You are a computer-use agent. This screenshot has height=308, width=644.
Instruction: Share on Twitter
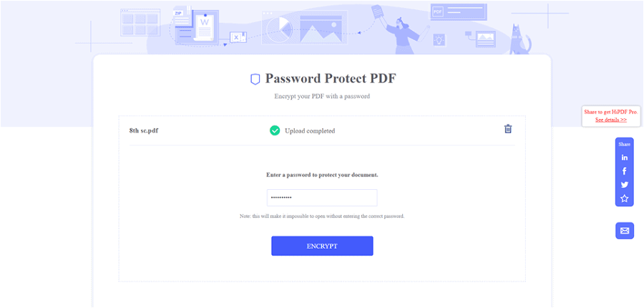click(x=624, y=185)
